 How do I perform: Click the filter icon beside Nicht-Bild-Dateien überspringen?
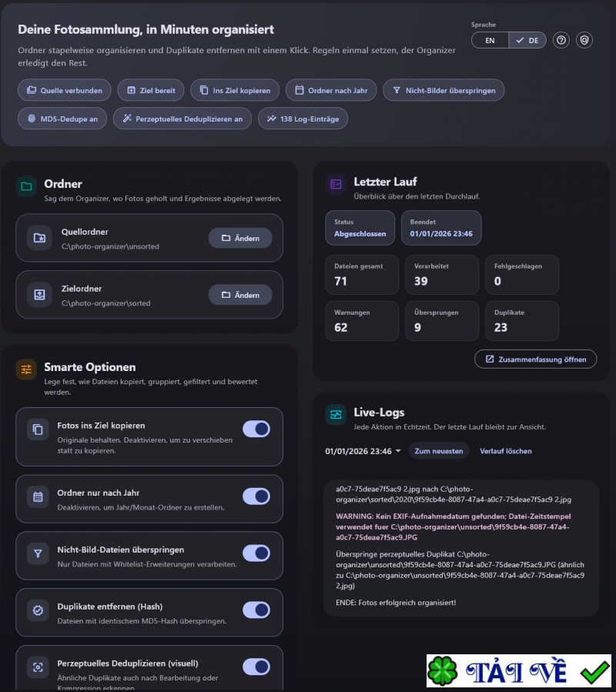pos(38,553)
